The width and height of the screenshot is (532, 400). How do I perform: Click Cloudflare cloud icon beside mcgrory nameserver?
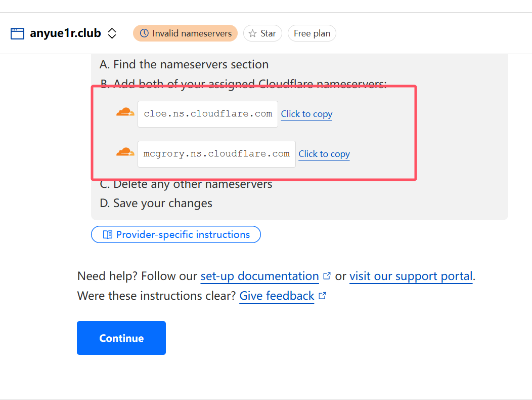pyautogui.click(x=125, y=152)
